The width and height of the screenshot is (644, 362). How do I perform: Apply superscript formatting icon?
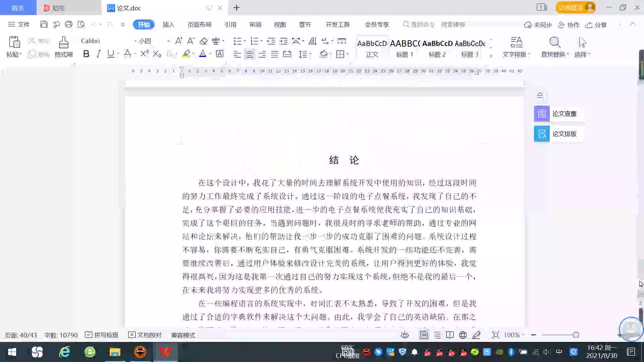145,54
